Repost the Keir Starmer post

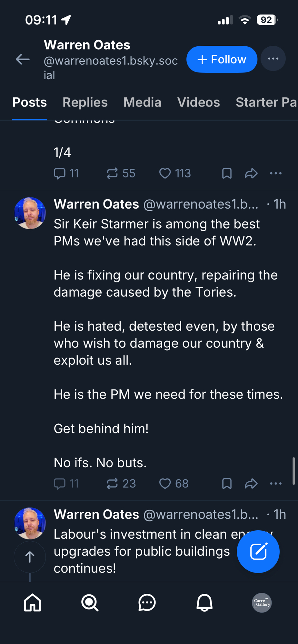coord(112,484)
